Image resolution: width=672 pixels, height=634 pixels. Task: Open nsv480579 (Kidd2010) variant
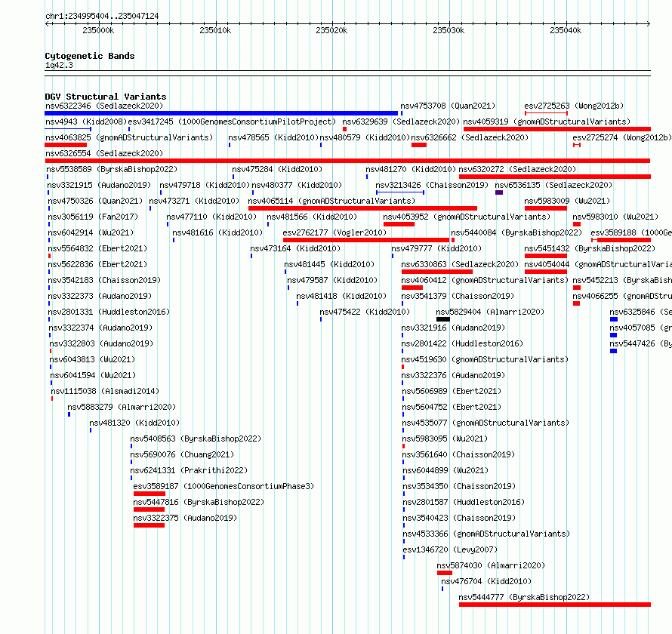point(365,137)
